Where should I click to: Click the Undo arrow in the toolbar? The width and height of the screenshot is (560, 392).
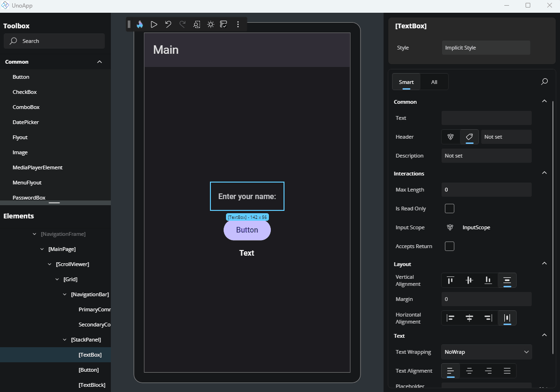pos(168,25)
